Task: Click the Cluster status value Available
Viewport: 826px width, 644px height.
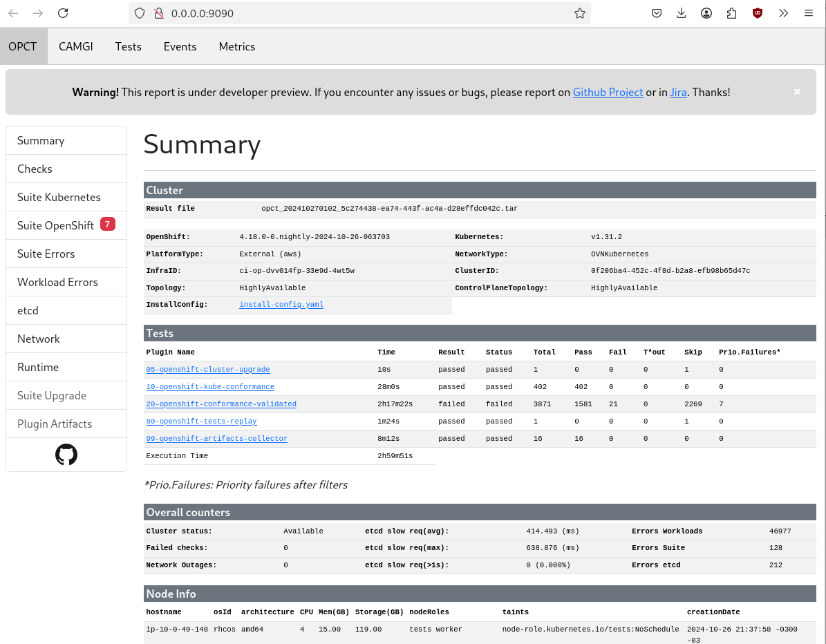Action: click(303, 531)
